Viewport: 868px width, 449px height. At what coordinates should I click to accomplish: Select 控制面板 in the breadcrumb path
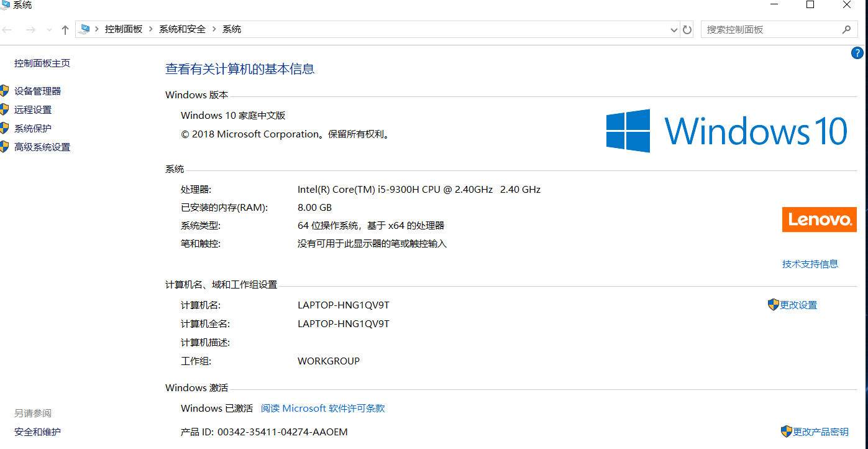(124, 29)
